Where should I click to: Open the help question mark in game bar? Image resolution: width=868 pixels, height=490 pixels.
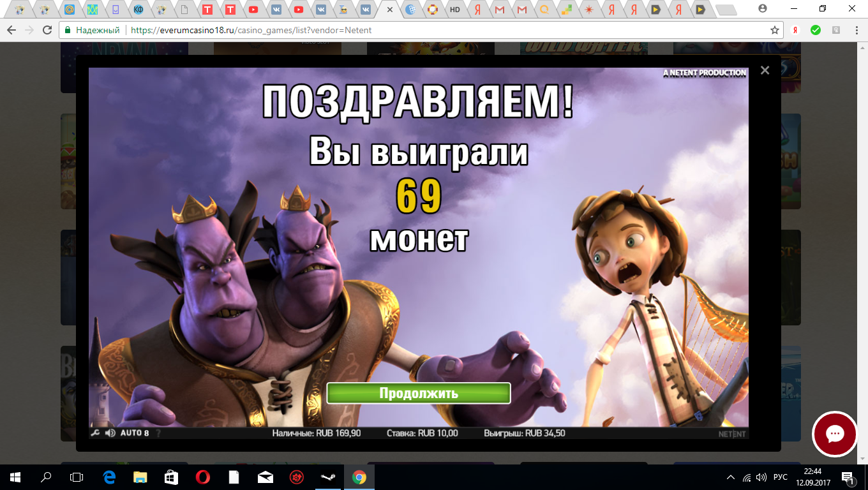(x=159, y=433)
